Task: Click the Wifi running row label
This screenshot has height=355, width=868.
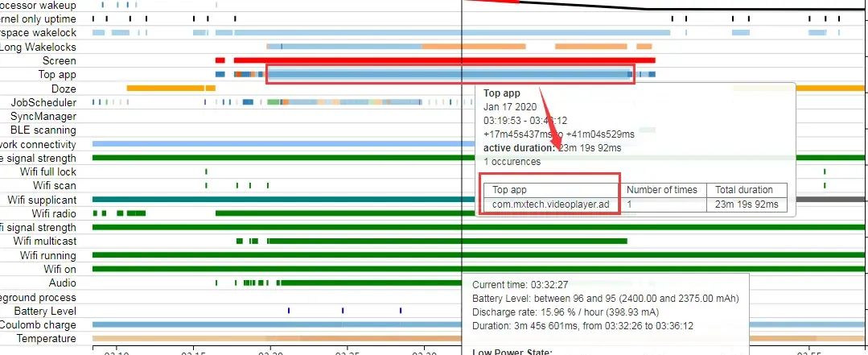Action: pos(48,255)
